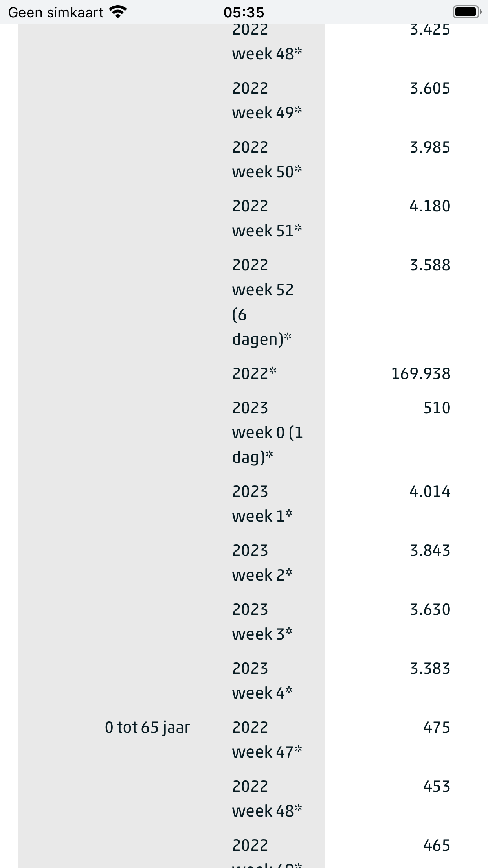Select the 2022* yearly total label
Viewport: 488px width, 868px height.
coord(254,373)
